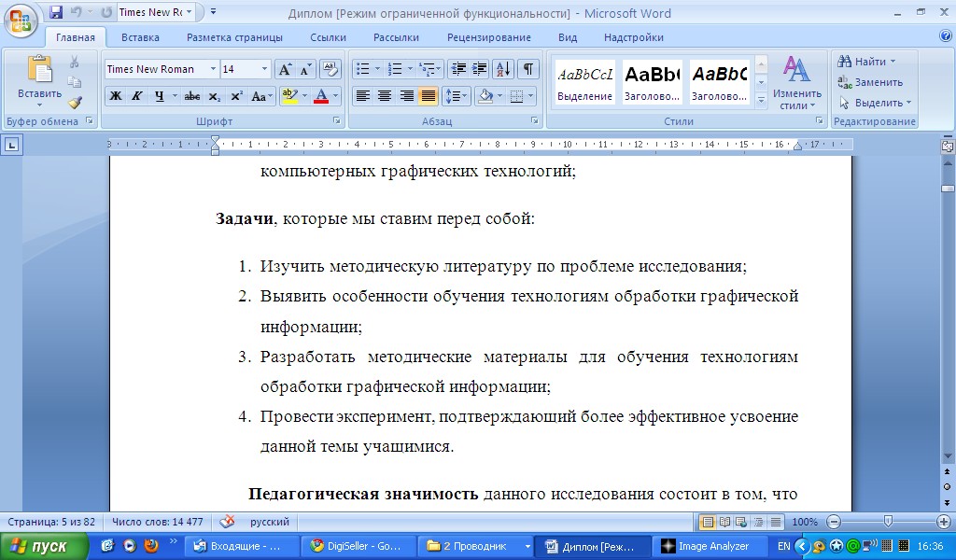This screenshot has width=956, height=560.
Task: Click the red font color swatch
Action: pyautogui.click(x=321, y=96)
